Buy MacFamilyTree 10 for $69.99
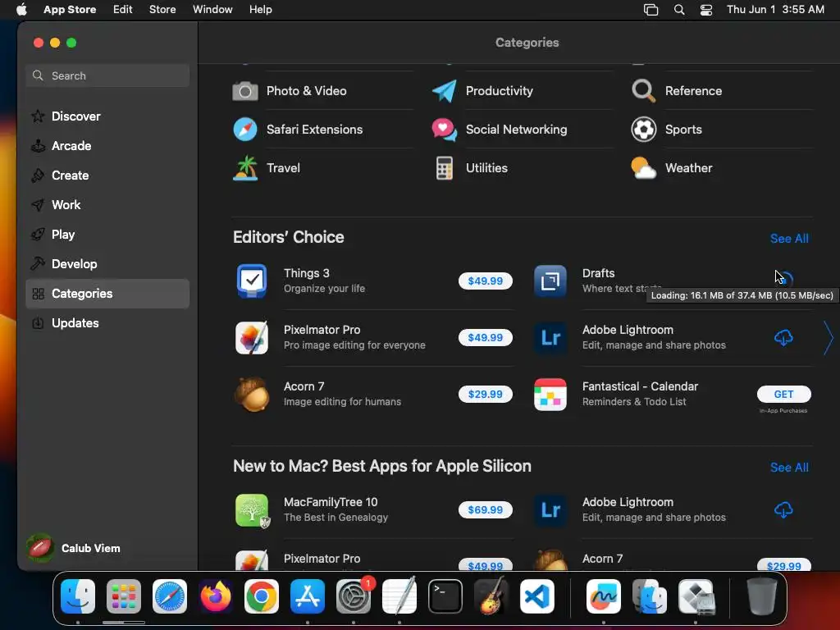This screenshot has width=840, height=630. [486, 510]
